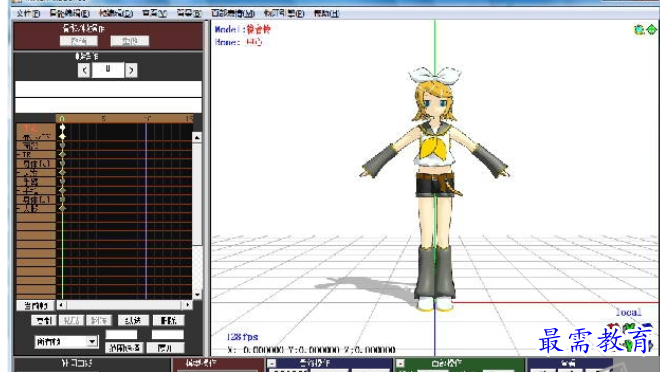The image size is (660, 372).
Task: Click the green camera rotate icon in viewport
Action: pos(651,30)
